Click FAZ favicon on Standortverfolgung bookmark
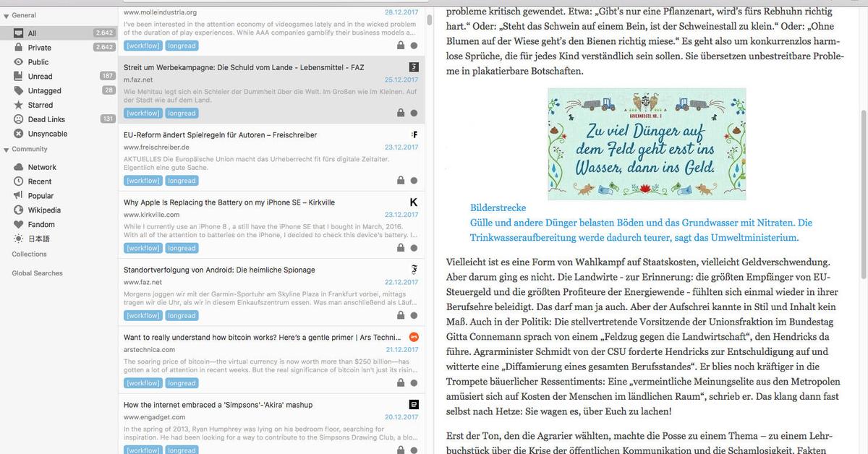Image resolution: width=868 pixels, height=454 pixels. 414,270
